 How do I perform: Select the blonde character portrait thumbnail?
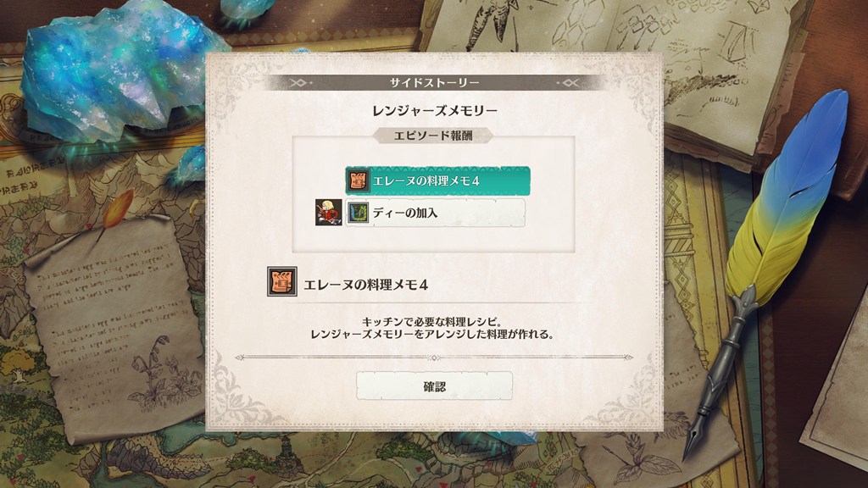(x=328, y=213)
